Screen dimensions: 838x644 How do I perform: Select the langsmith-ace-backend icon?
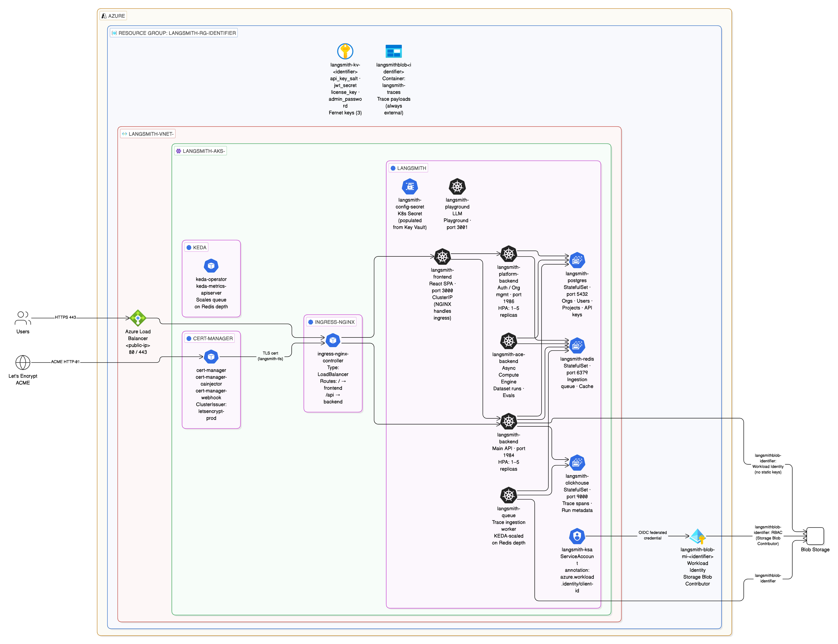click(508, 341)
